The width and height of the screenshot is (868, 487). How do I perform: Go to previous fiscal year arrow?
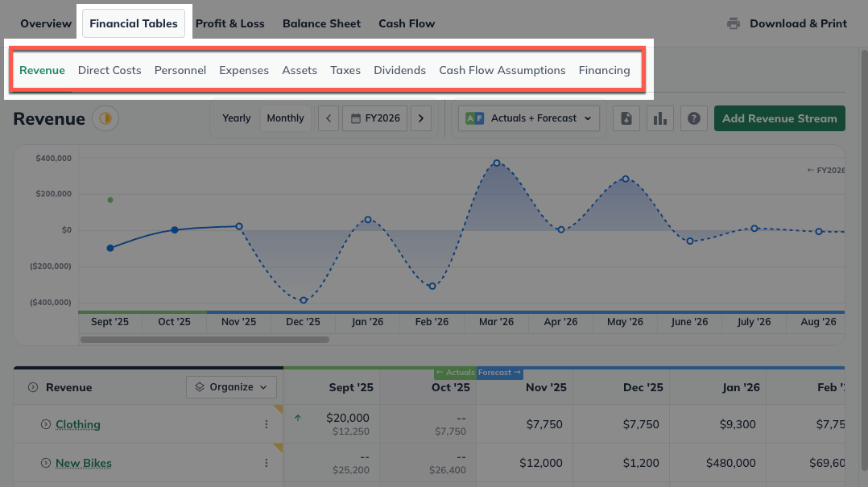328,118
